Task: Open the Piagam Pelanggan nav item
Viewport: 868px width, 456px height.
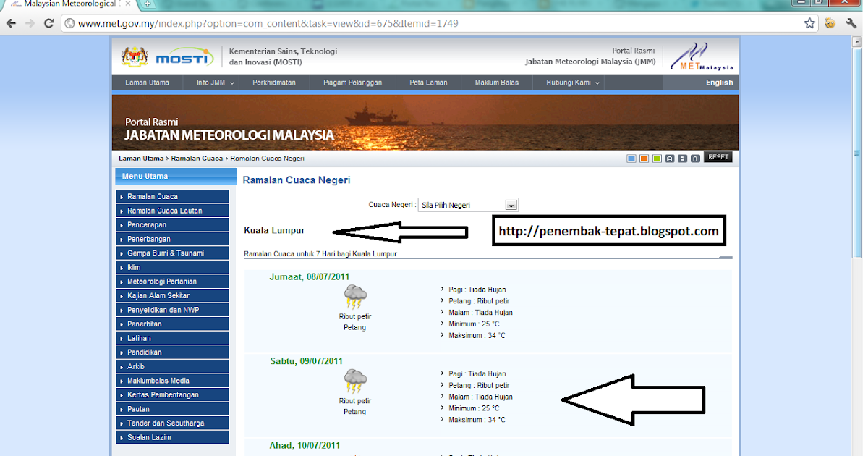Action: click(x=353, y=83)
